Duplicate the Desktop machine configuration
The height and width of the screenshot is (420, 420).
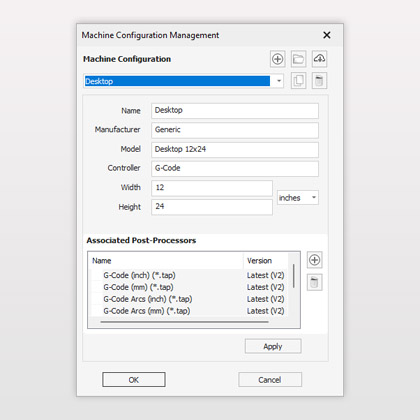tap(298, 81)
